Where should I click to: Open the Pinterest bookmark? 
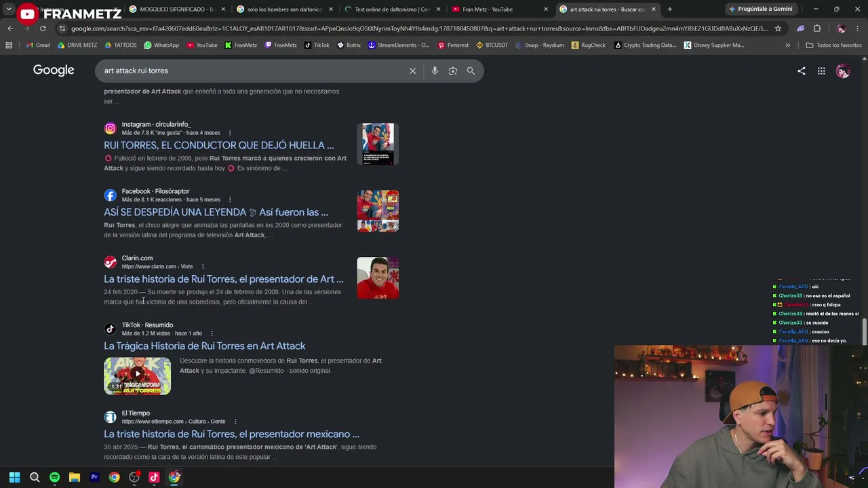[x=453, y=45]
